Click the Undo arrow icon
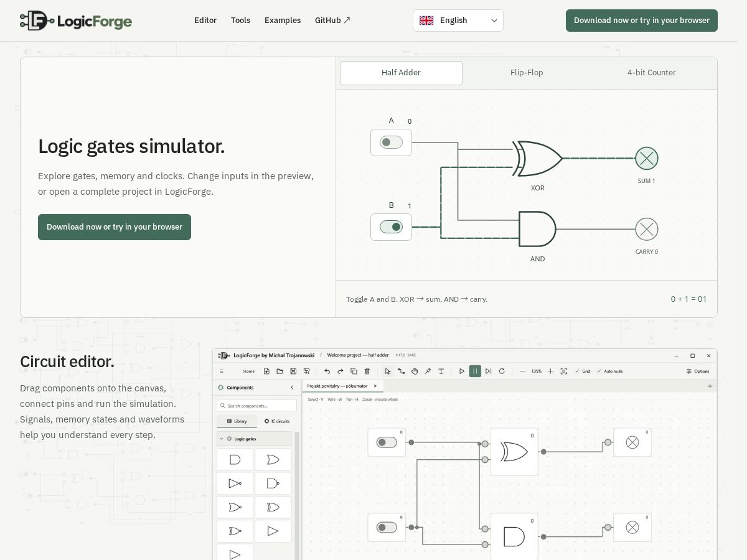The image size is (747, 560). pos(327,371)
